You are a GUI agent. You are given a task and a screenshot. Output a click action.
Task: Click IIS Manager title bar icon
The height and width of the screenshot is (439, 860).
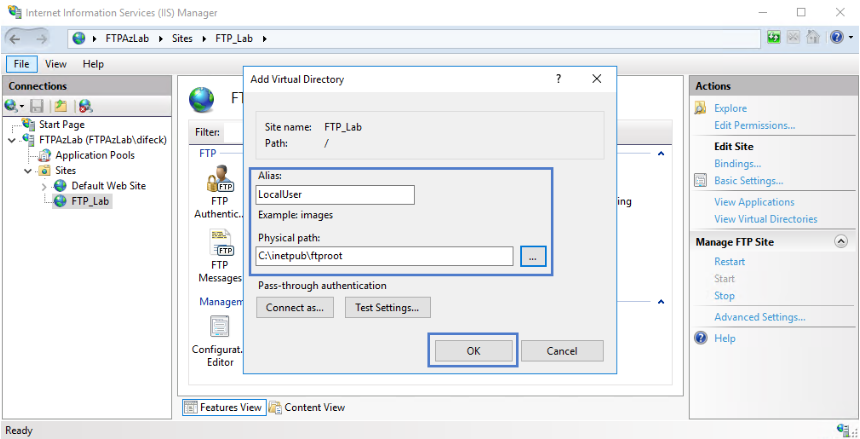[15, 12]
